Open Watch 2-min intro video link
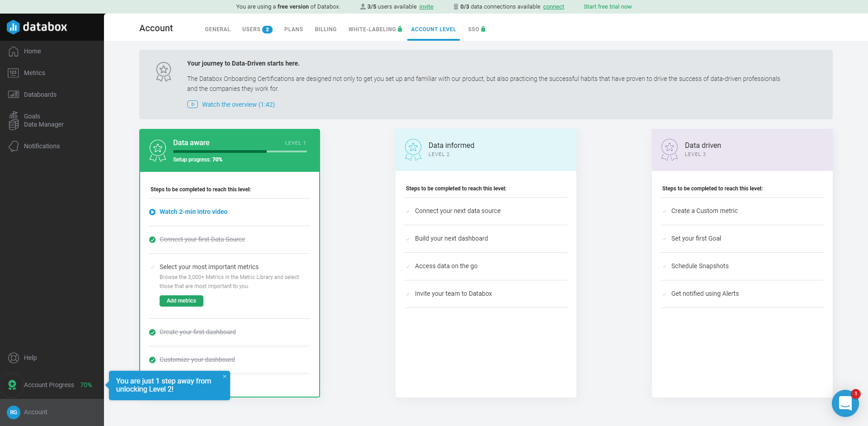 193,212
